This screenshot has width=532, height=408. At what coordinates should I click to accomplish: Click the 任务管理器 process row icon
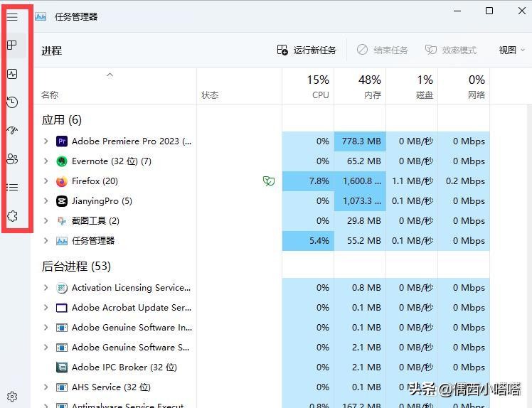[62, 241]
